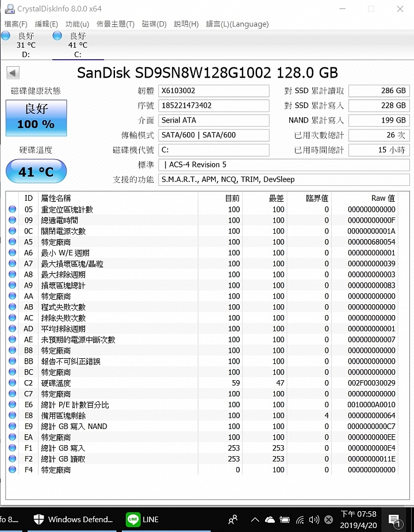Click status dot for attribute BB 報告不可糾正錯誤
Image resolution: width=414 pixels, height=532 pixels.
(x=13, y=361)
